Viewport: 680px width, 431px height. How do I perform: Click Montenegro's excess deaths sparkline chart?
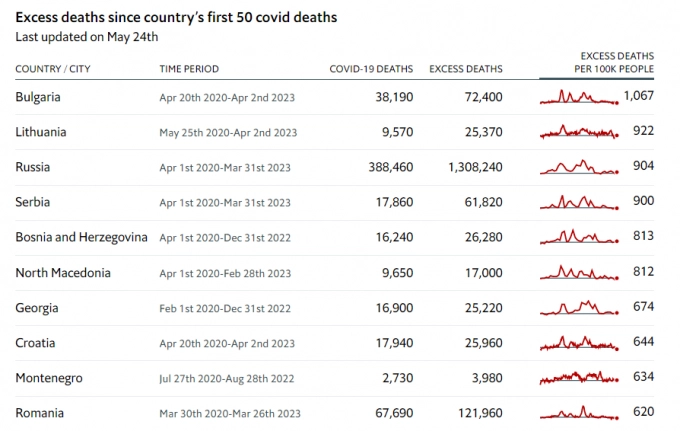pyautogui.click(x=579, y=378)
